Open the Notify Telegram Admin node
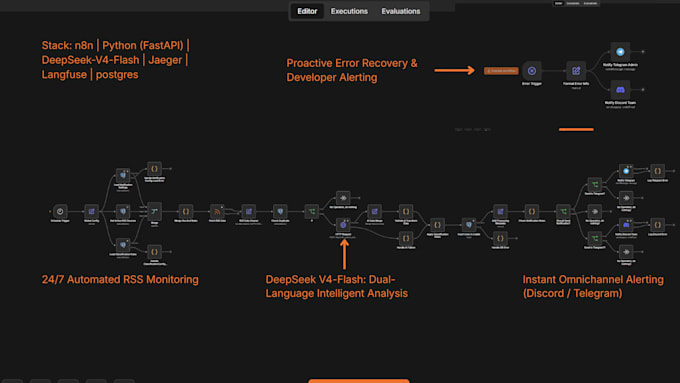The image size is (680, 383). point(620,52)
